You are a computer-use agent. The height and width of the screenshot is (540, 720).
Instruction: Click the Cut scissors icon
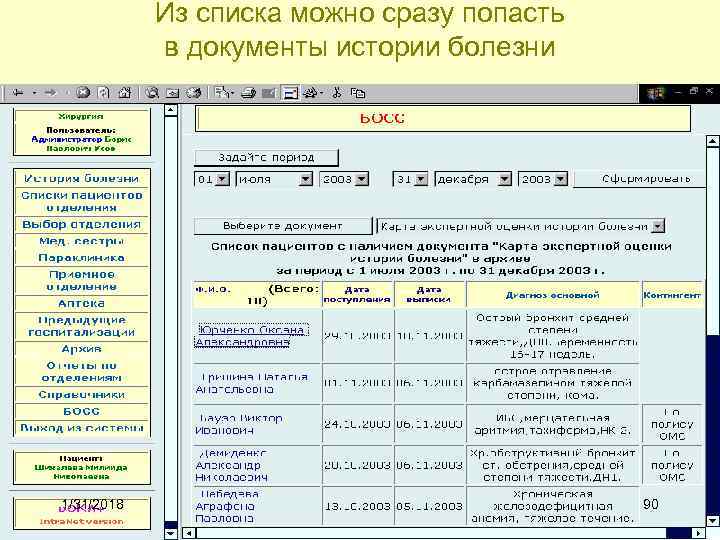click(337, 93)
